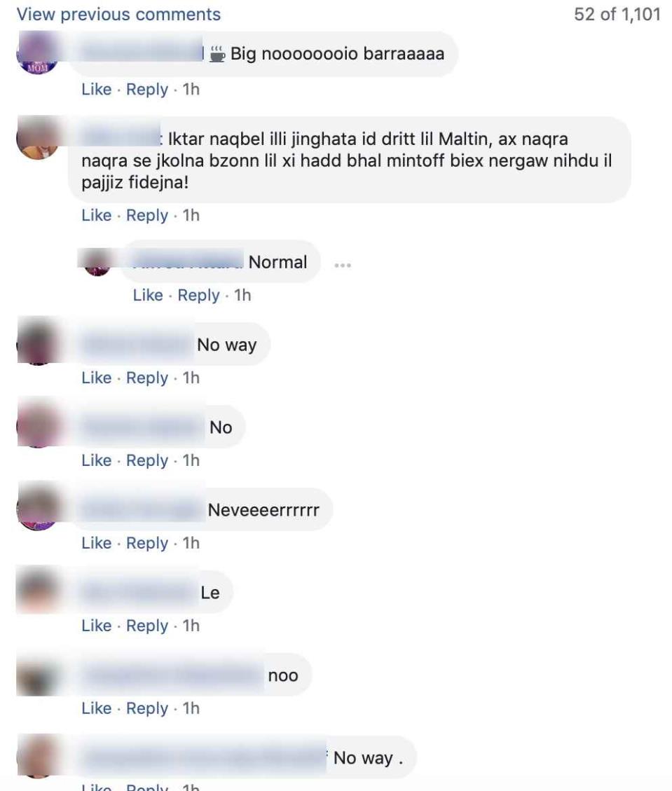
Task: Reply to the 'No' comment
Action: [x=147, y=460]
